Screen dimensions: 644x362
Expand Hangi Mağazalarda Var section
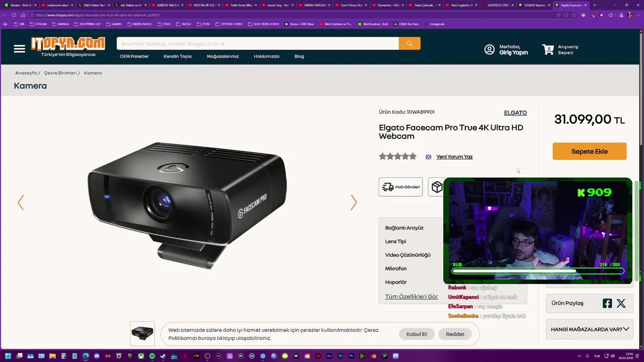[590, 329]
